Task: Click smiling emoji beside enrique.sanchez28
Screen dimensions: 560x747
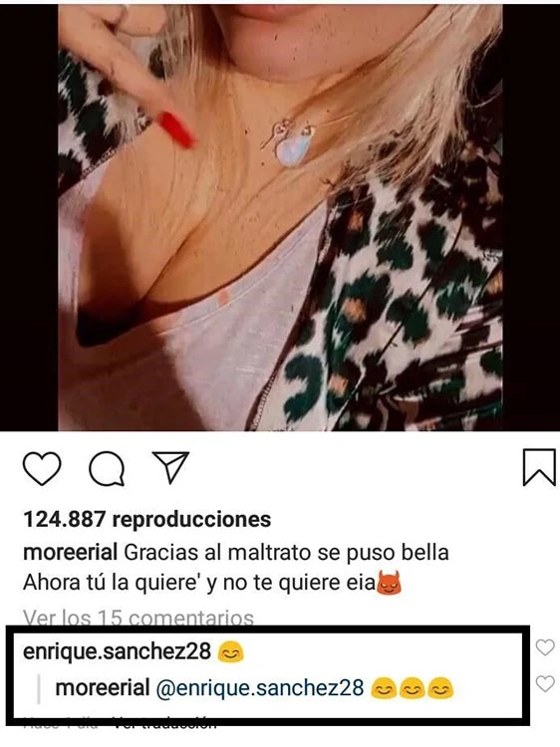Action: click(x=230, y=651)
